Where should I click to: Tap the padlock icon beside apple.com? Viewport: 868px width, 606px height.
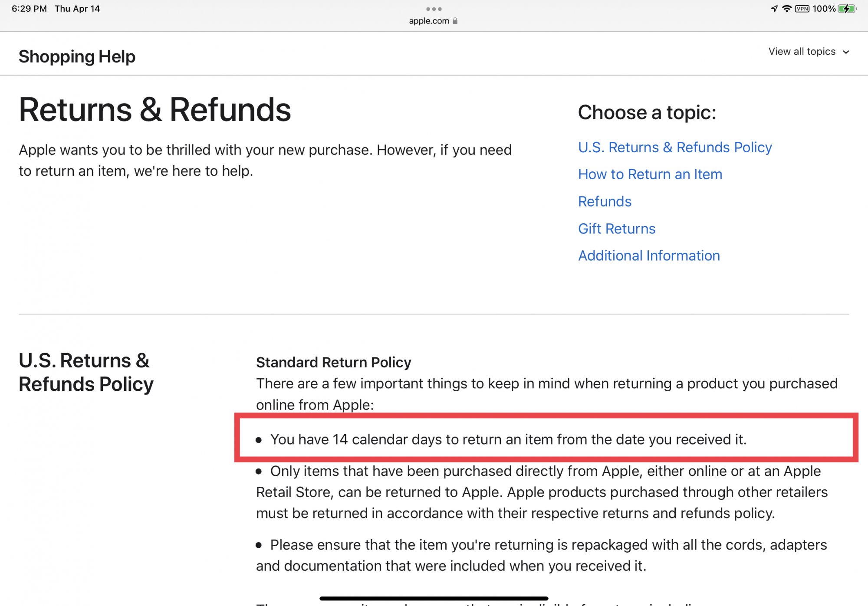coord(455,21)
